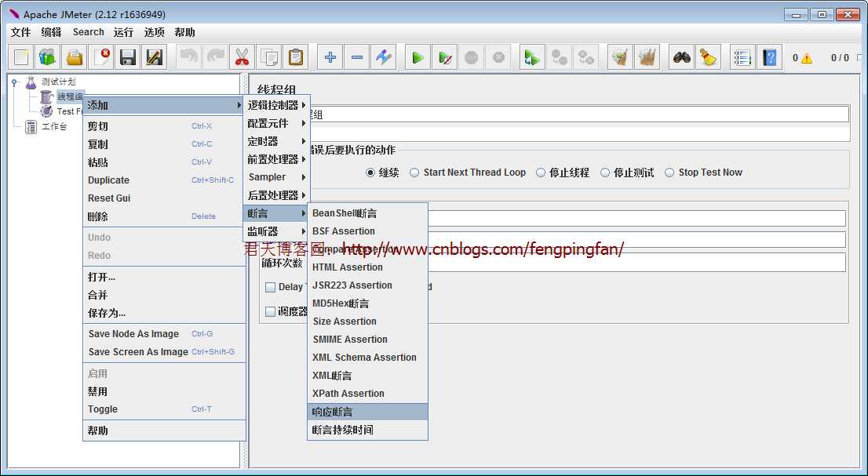Choose BeanShell断言 from the submenu
This screenshot has height=476, width=868.
(x=367, y=213)
